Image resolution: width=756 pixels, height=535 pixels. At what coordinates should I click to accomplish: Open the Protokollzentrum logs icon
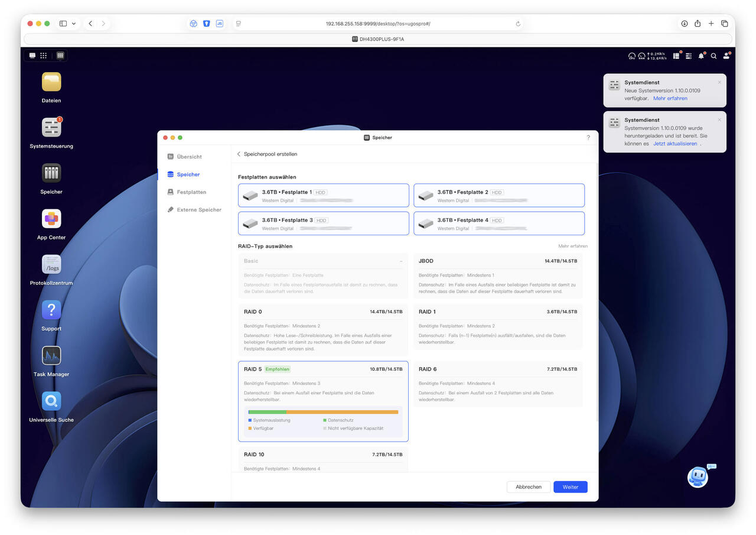[x=51, y=264]
